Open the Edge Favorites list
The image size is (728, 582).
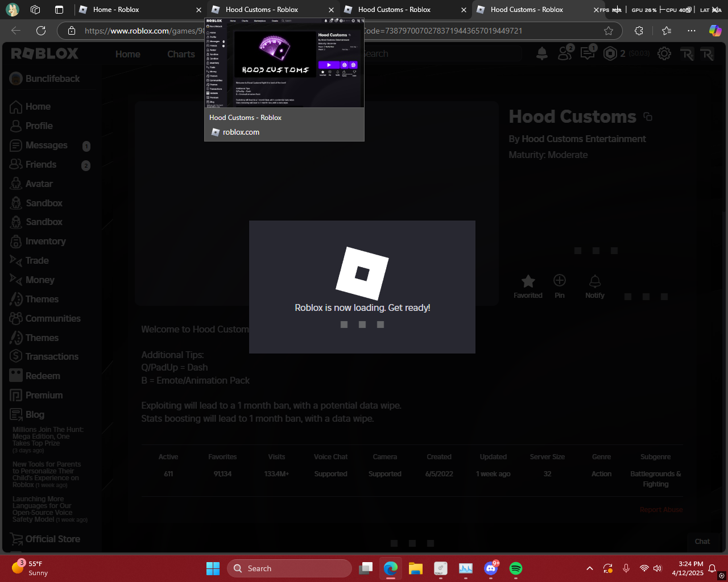tap(667, 31)
